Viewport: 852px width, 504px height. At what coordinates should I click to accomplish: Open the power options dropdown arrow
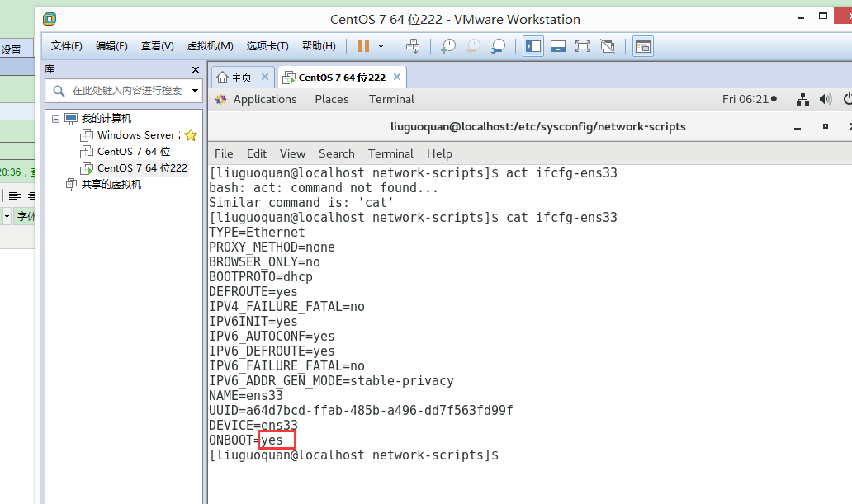click(x=381, y=46)
